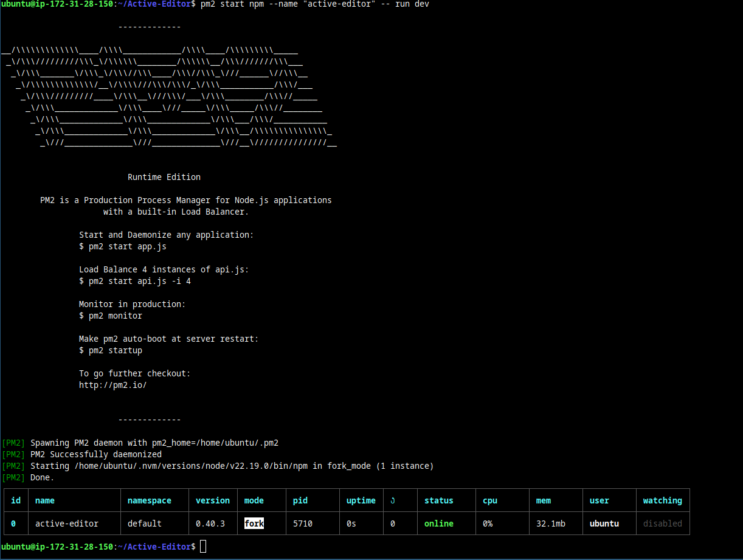The height and width of the screenshot is (560, 743).
Task: Click the restart count icon in table header
Action: 392,500
